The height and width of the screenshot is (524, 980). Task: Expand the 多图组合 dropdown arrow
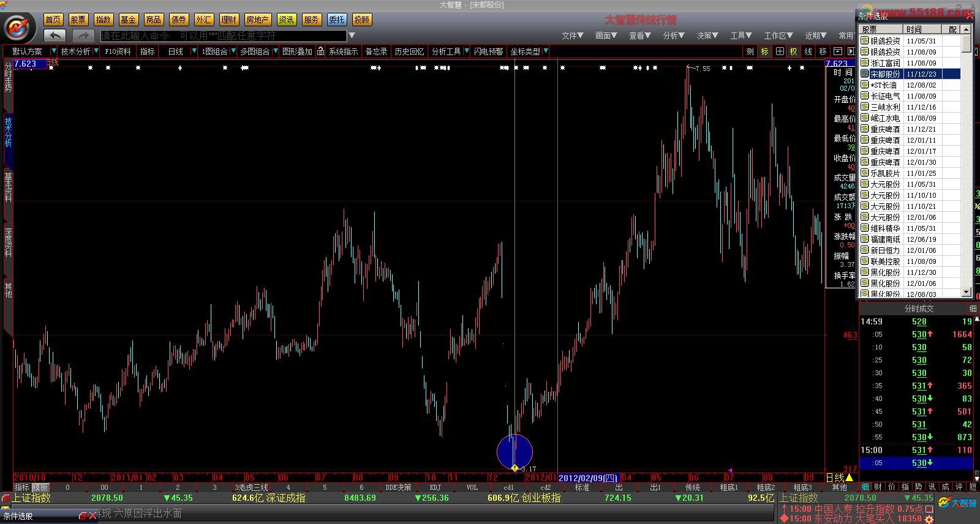click(275, 51)
